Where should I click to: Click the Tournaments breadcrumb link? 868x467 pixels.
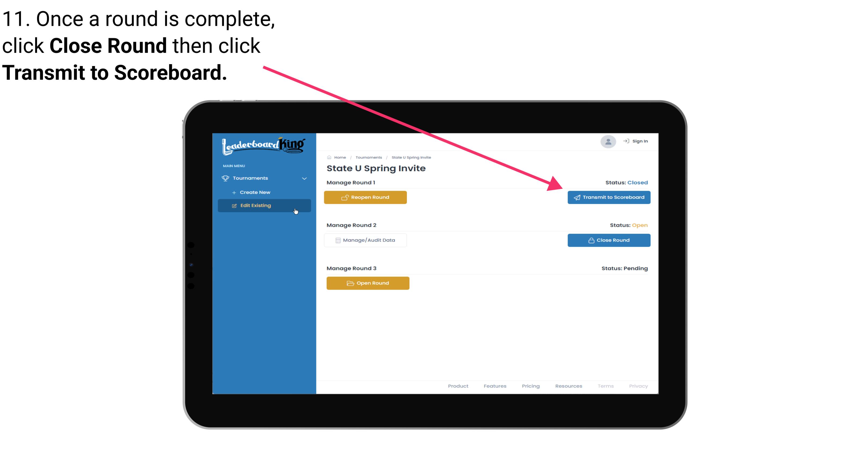[x=368, y=157]
